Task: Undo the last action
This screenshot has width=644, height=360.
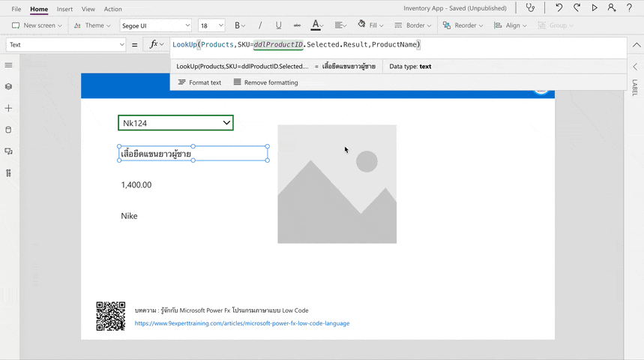Action: click(559, 7)
